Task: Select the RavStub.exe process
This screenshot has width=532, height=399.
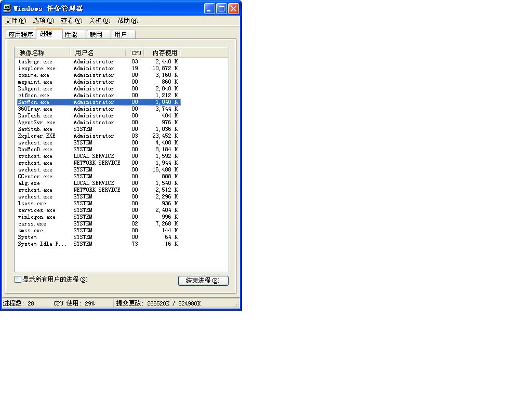Action: tap(98, 129)
